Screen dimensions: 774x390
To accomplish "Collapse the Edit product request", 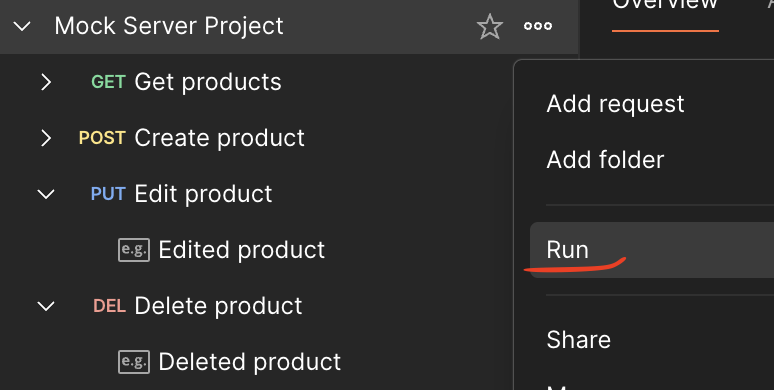I will click(x=46, y=194).
